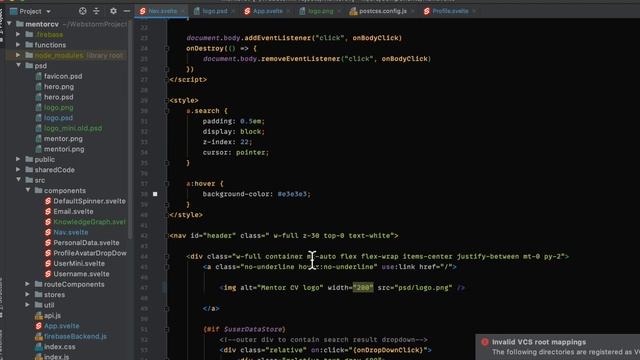Open api.js file
640x360 pixels.
point(52,316)
